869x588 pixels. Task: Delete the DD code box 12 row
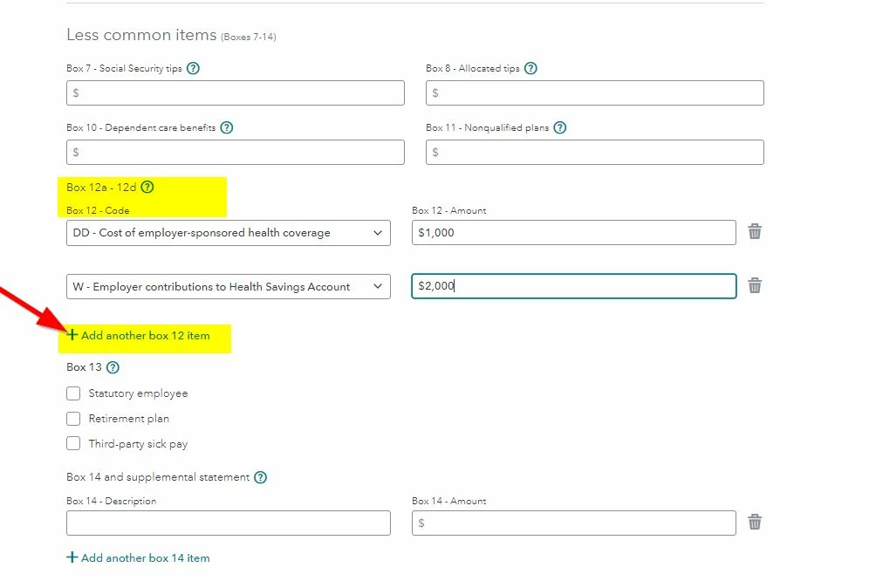755,231
